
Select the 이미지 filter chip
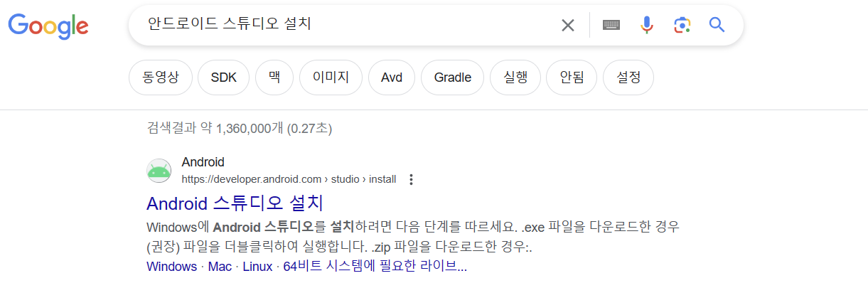pos(331,78)
